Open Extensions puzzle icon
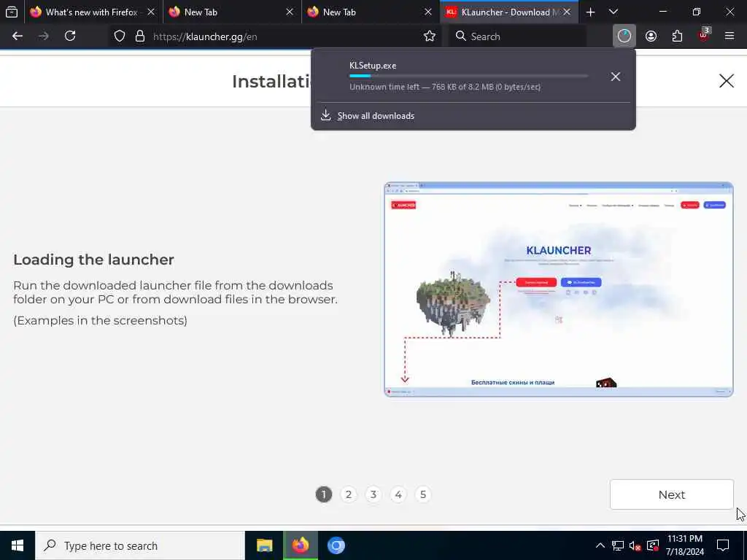 [677, 36]
